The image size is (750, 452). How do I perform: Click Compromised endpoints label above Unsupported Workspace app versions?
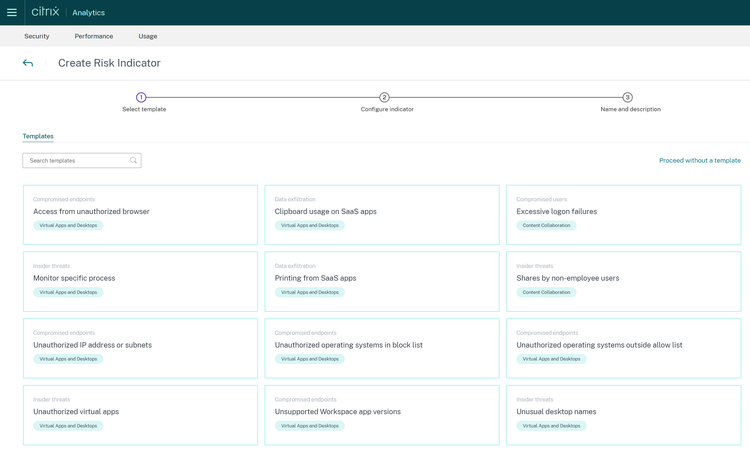click(306, 399)
